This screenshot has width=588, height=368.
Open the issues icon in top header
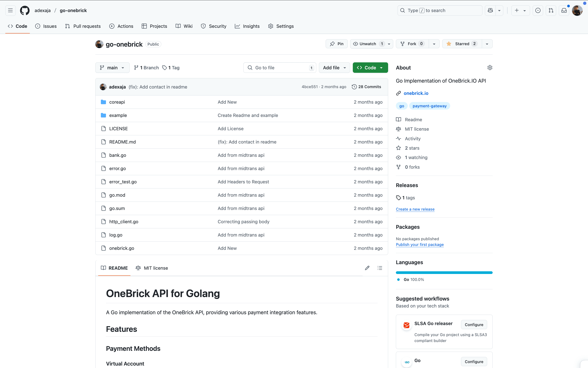[538, 10]
